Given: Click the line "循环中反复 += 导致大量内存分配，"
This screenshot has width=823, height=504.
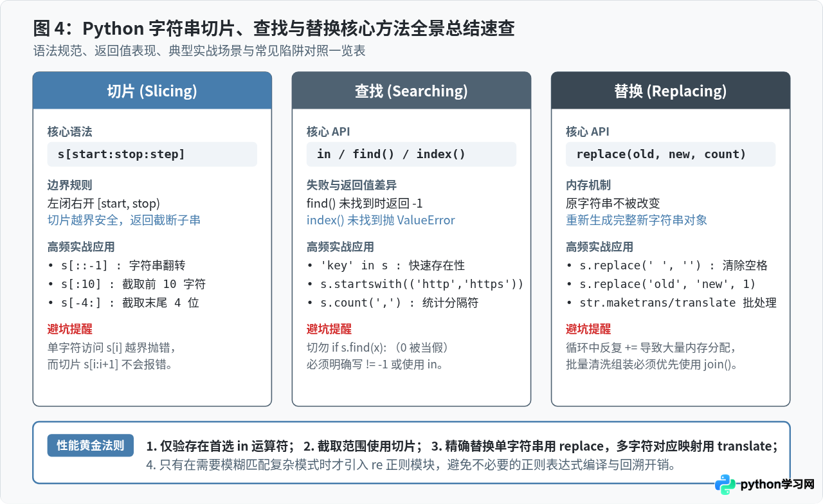Looking at the screenshot, I should 651,347.
